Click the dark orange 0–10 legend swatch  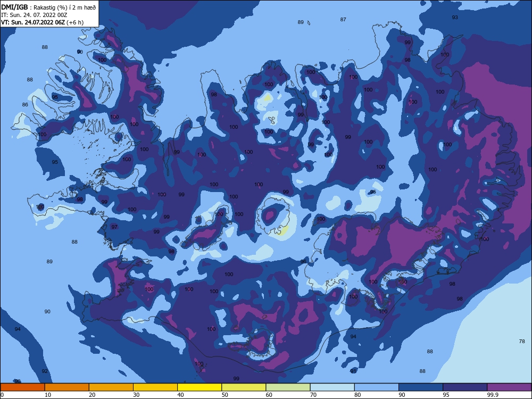[22, 387]
